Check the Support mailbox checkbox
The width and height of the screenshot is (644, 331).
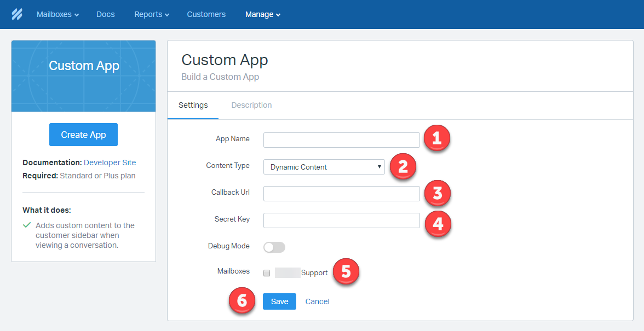coord(267,273)
